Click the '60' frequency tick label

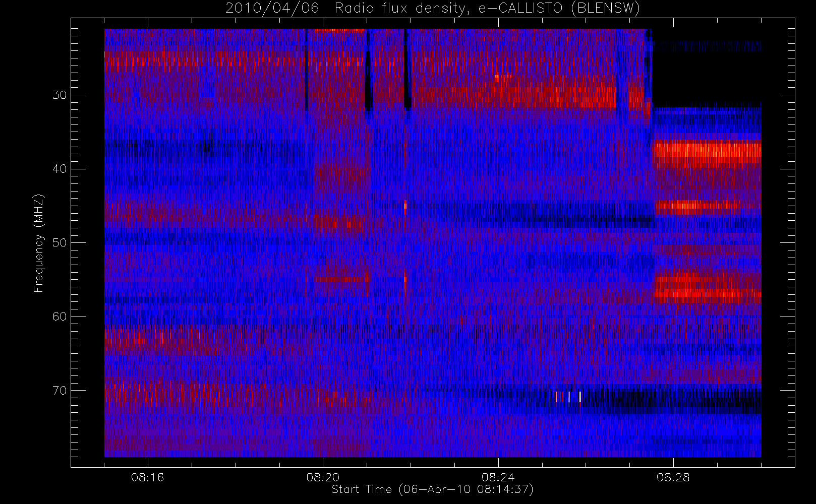click(x=60, y=317)
